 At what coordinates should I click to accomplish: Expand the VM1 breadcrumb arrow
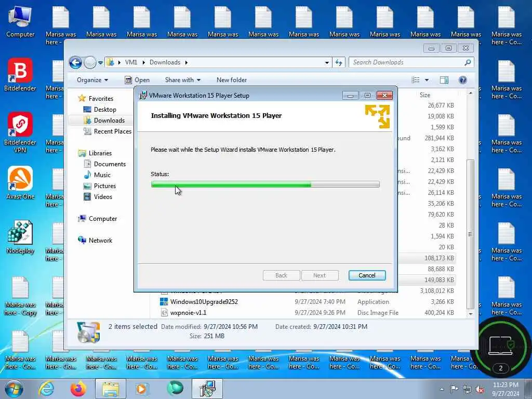coord(143,62)
